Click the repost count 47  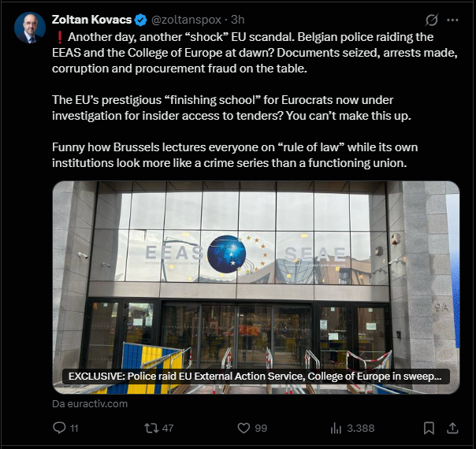168,428
